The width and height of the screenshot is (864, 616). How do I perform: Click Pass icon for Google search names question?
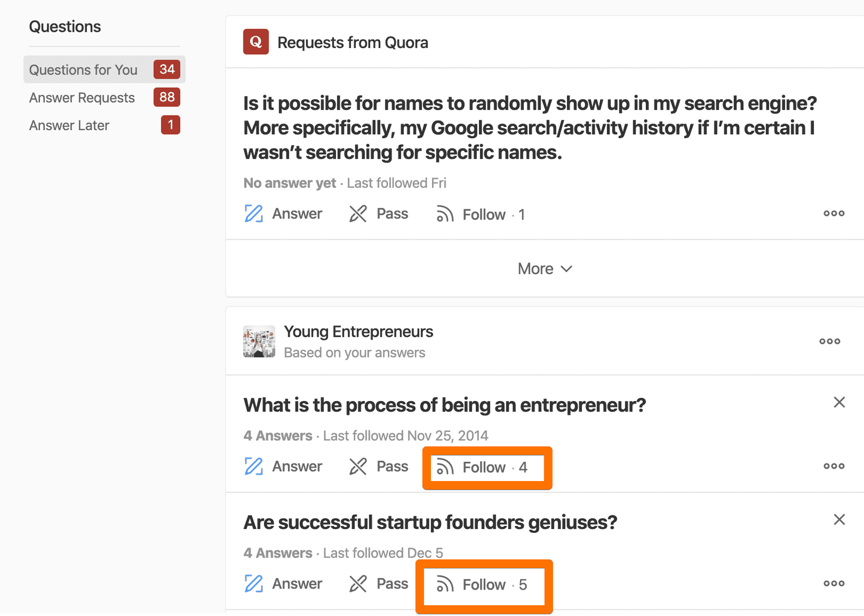[358, 214]
